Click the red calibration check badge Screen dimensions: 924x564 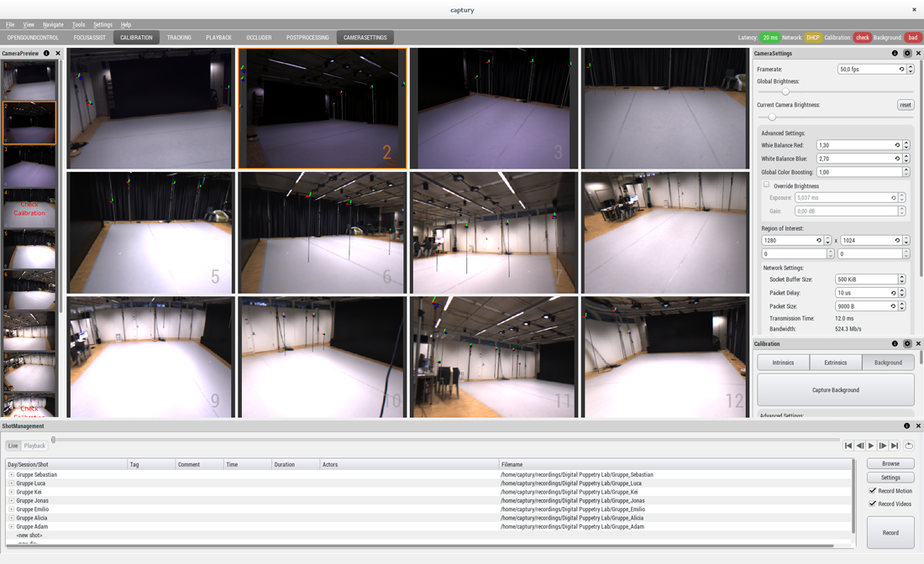pyautogui.click(x=862, y=37)
